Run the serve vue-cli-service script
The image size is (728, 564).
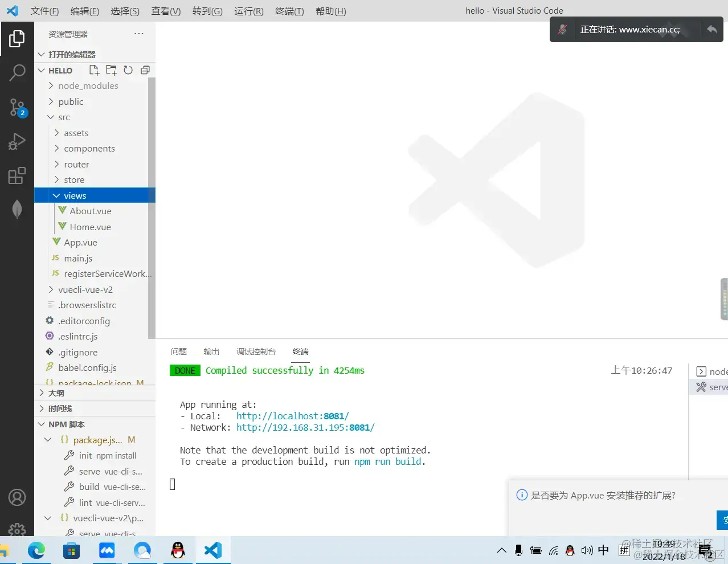point(103,472)
